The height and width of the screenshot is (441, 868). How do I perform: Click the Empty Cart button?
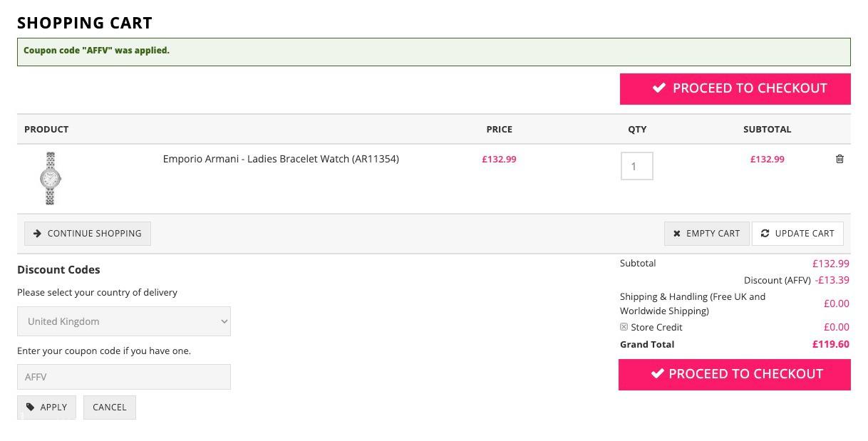click(707, 234)
